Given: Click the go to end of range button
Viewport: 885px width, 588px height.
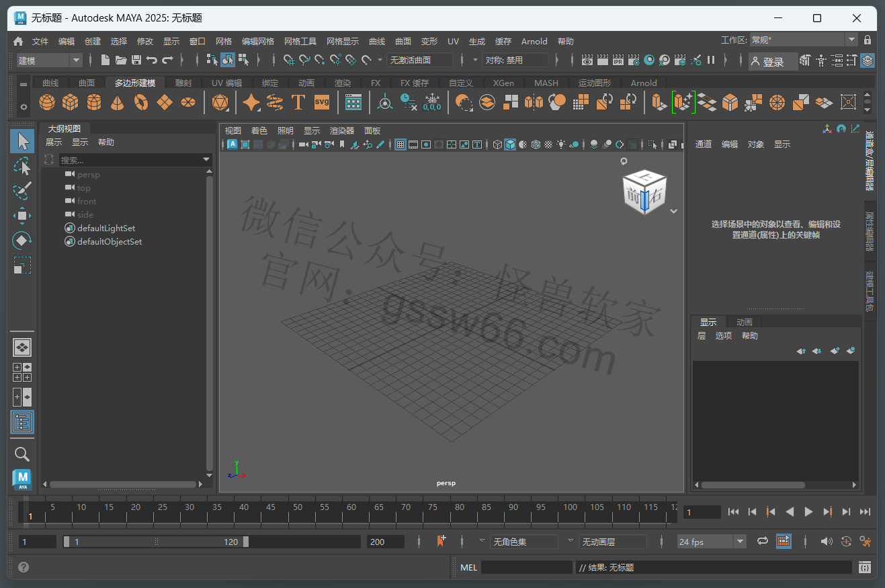Looking at the screenshot, I should click(865, 512).
